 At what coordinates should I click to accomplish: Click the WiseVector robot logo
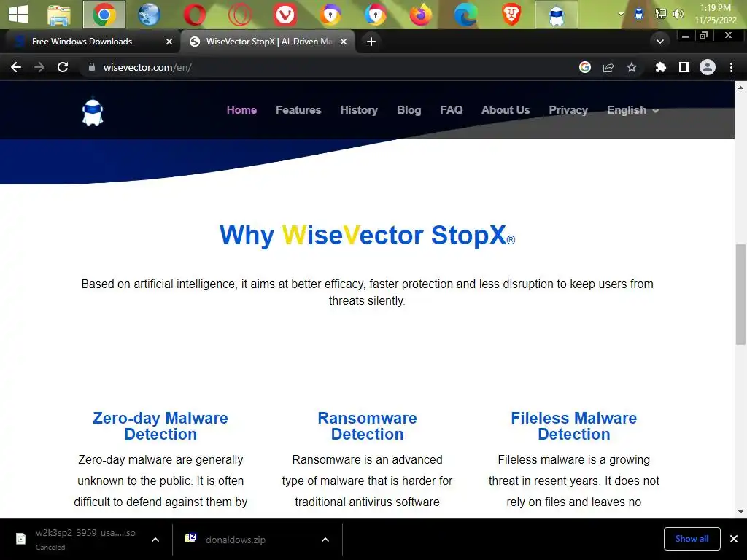point(93,112)
